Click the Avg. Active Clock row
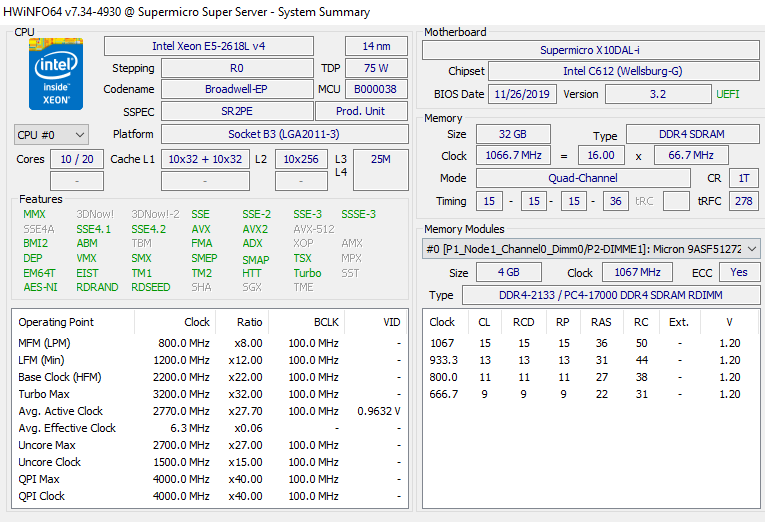Image resolution: width=765 pixels, height=522 pixels. pos(210,411)
